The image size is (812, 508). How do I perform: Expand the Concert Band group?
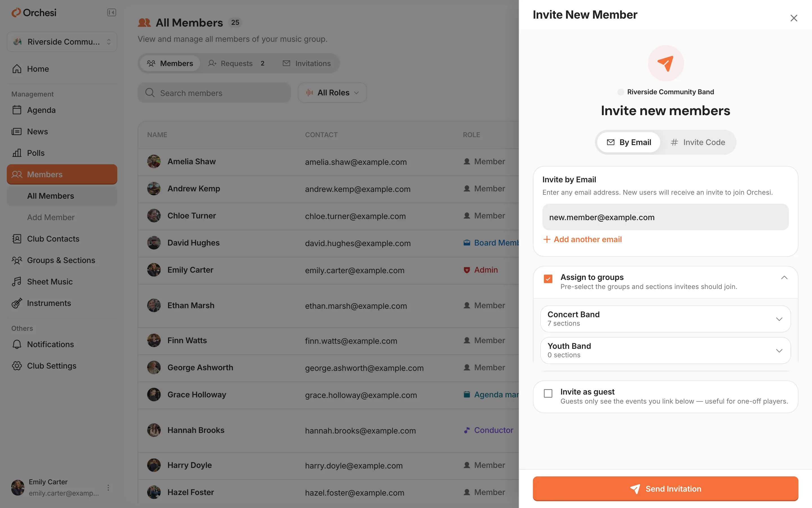pyautogui.click(x=665, y=319)
